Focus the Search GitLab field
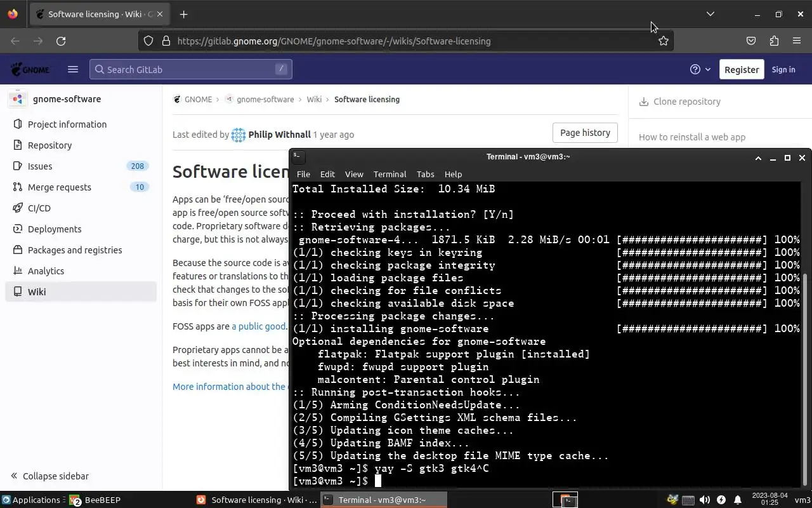The image size is (812, 508). (x=191, y=69)
